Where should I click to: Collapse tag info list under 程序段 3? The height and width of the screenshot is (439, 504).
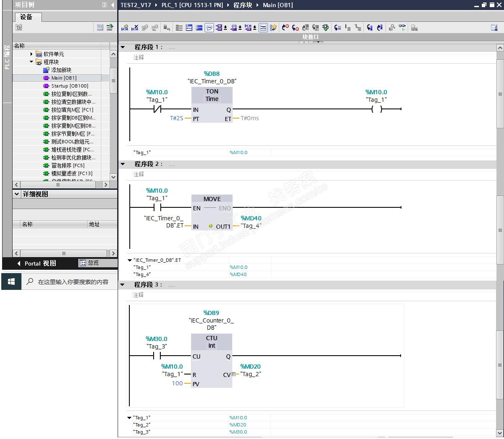point(130,418)
